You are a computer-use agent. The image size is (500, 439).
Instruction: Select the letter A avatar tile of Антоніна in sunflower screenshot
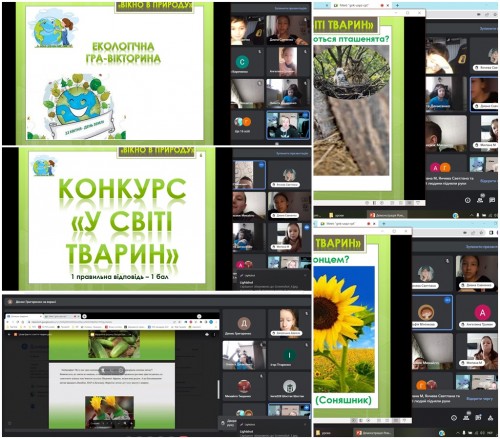tap(477, 312)
